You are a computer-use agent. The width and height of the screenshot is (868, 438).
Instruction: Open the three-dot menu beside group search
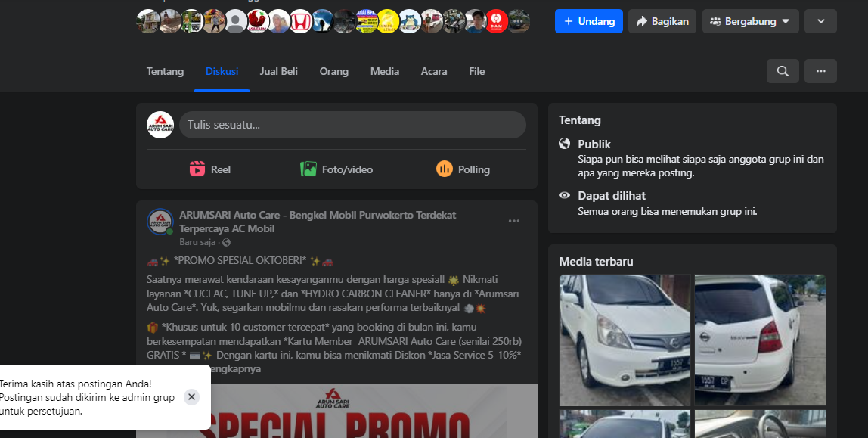820,71
